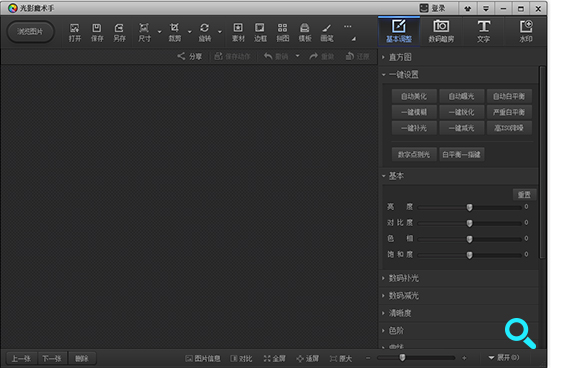The width and height of the screenshot is (562, 368).
Task: Click the three-dots more tools icon
Action: [347, 27]
